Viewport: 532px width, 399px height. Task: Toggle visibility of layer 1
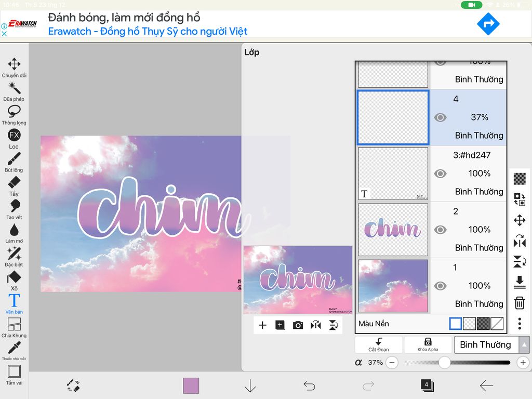(440, 286)
